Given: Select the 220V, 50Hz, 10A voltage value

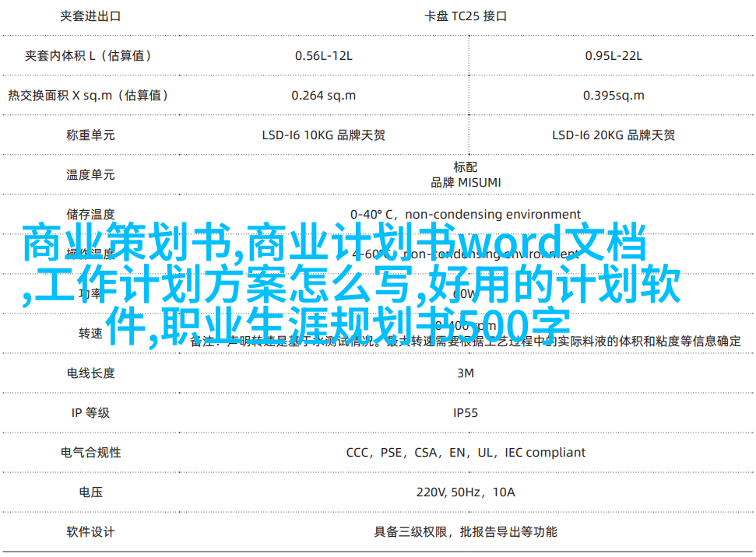Looking at the screenshot, I should point(466,492).
